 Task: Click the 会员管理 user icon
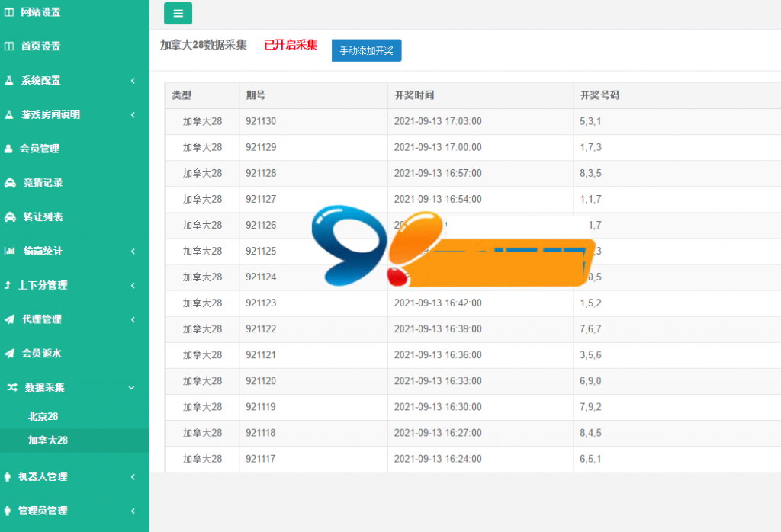click(x=9, y=149)
